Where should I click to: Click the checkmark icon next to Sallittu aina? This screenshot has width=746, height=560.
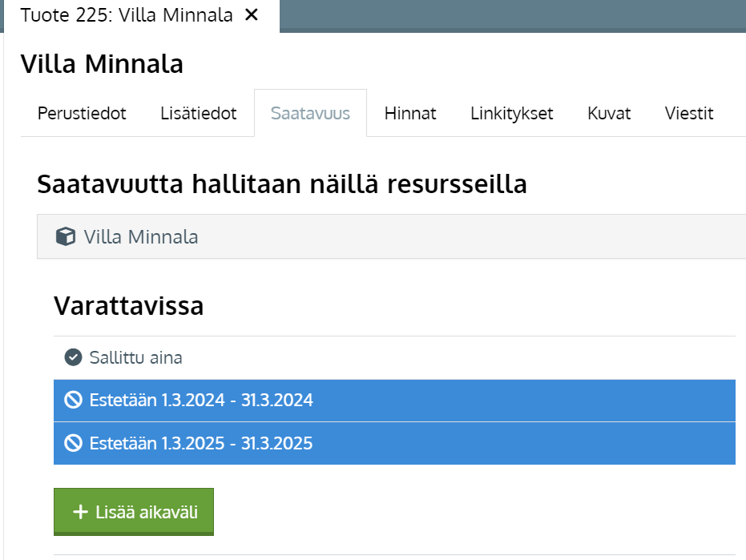click(73, 357)
